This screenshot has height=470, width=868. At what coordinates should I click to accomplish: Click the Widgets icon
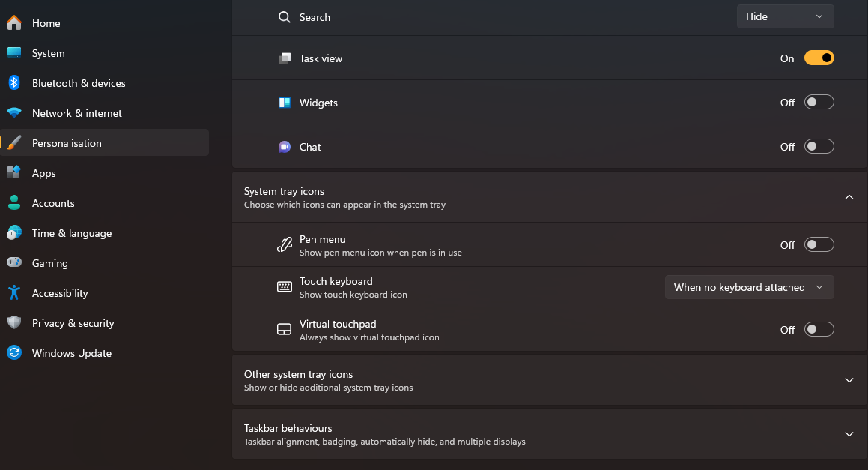pos(284,103)
